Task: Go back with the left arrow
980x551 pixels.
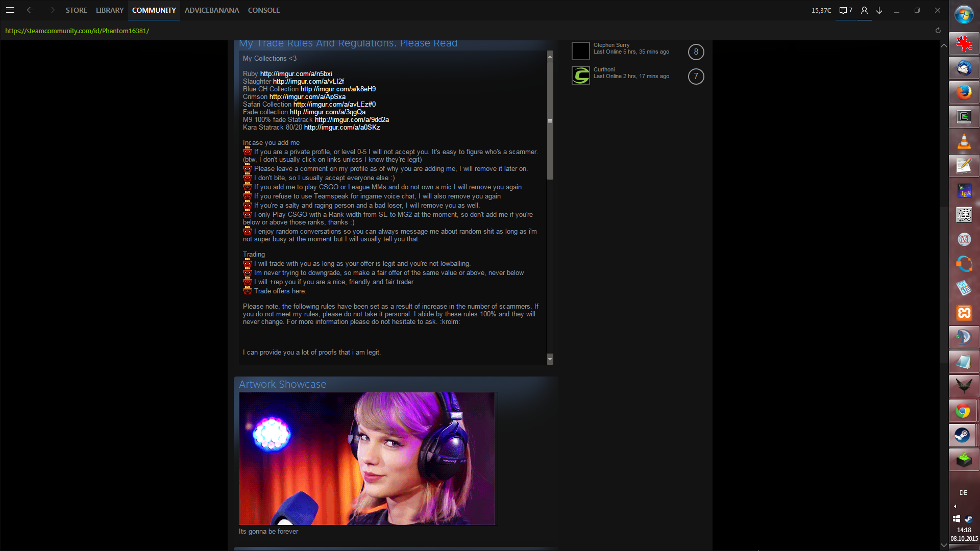Action: (x=31, y=10)
